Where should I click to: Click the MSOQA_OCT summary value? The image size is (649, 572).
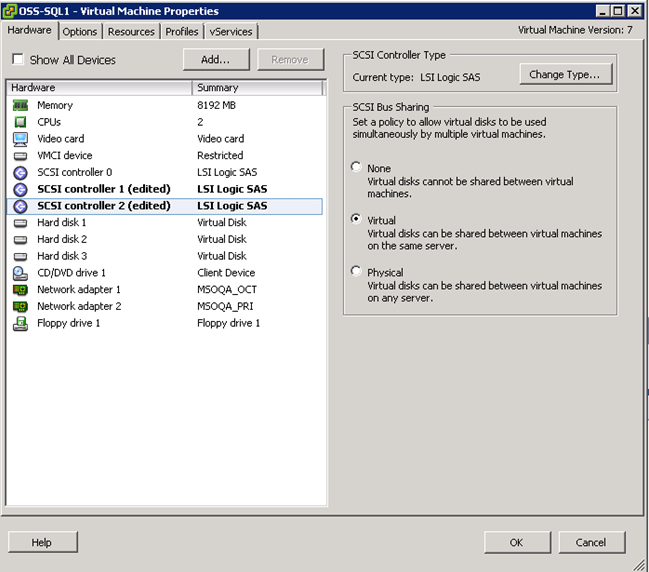227,289
